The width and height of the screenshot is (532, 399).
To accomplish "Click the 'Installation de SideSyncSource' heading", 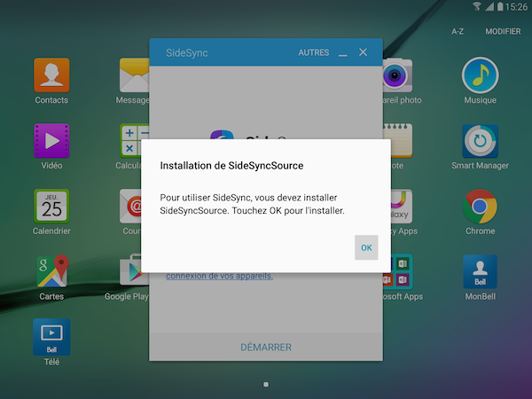I will (231, 166).
